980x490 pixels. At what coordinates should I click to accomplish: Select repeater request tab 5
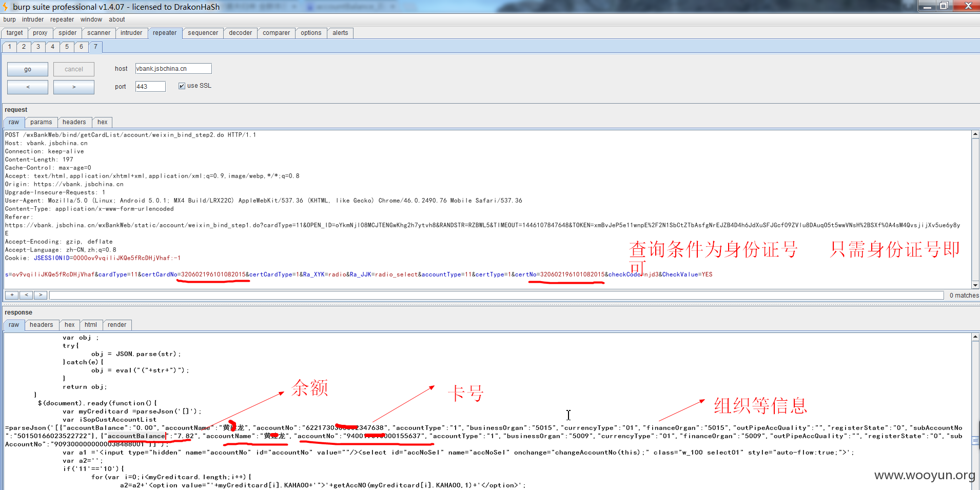click(67, 47)
